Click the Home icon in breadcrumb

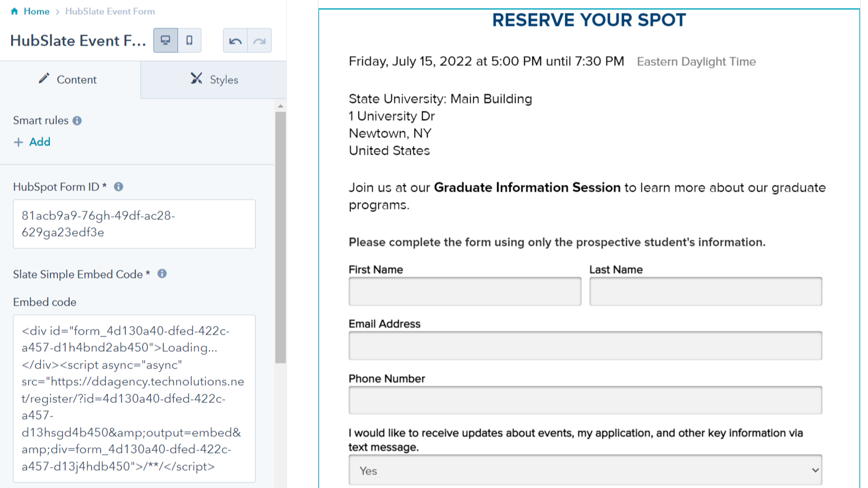pyautogui.click(x=15, y=11)
